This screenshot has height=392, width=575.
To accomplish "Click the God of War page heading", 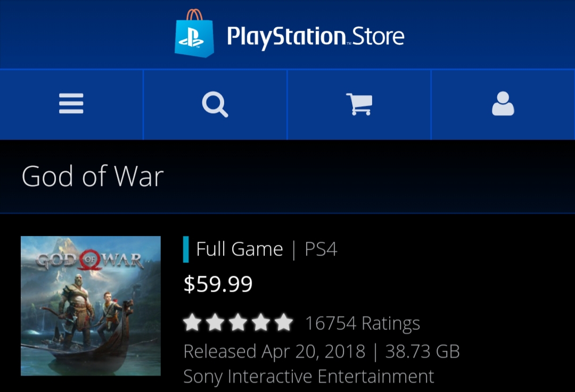I will pyautogui.click(x=93, y=176).
